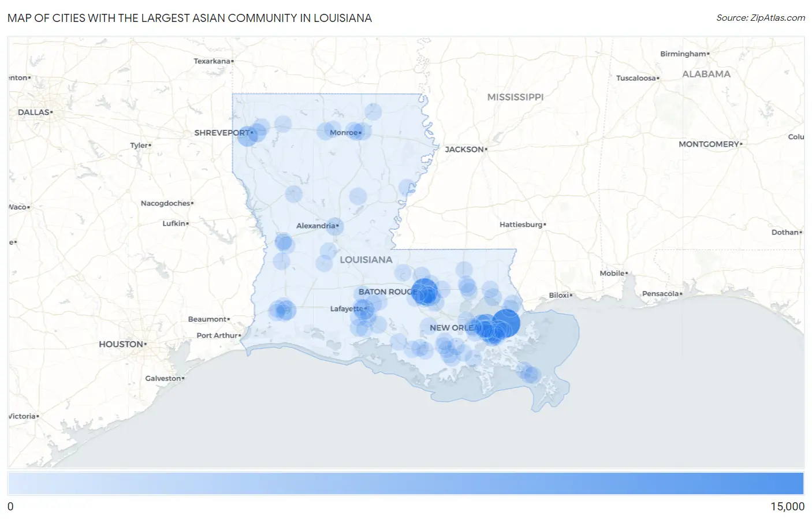Click the LOUISIANA state label
This screenshot has height=519, width=812.
point(366,260)
